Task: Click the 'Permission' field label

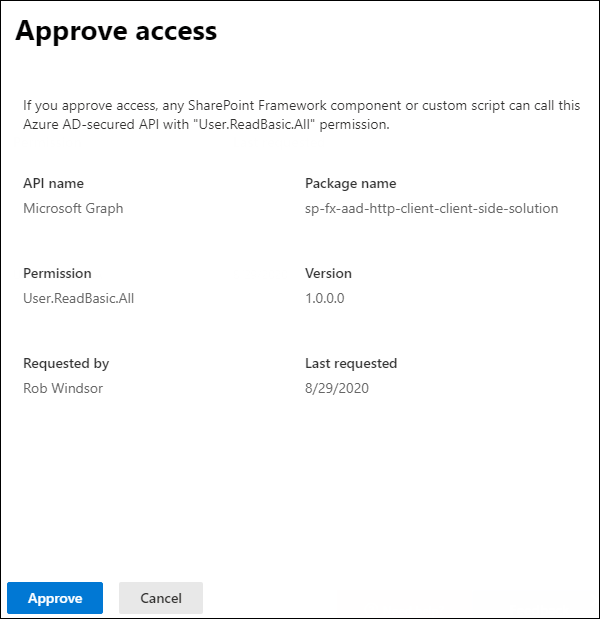Action: pyautogui.click(x=57, y=273)
